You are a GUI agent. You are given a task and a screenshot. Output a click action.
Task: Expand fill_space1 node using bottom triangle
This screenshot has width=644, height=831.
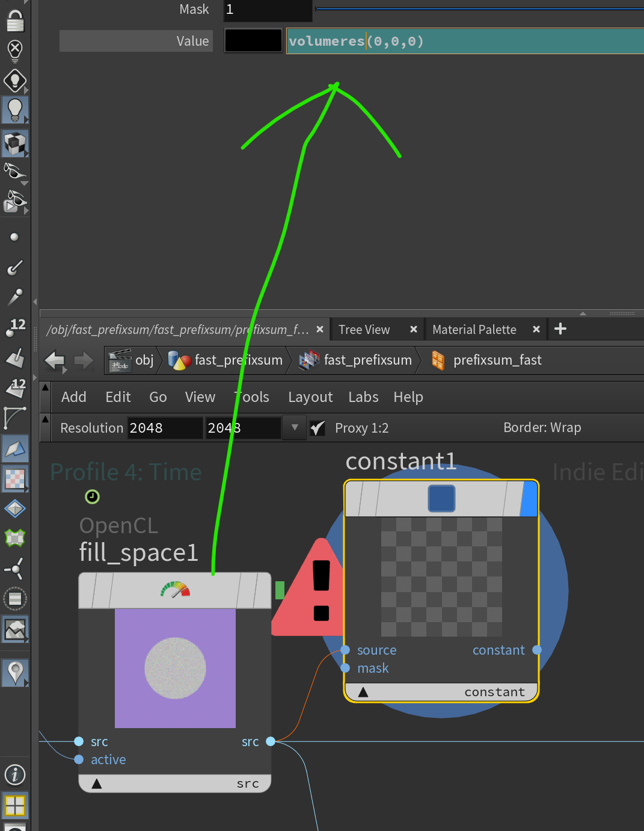point(97,783)
